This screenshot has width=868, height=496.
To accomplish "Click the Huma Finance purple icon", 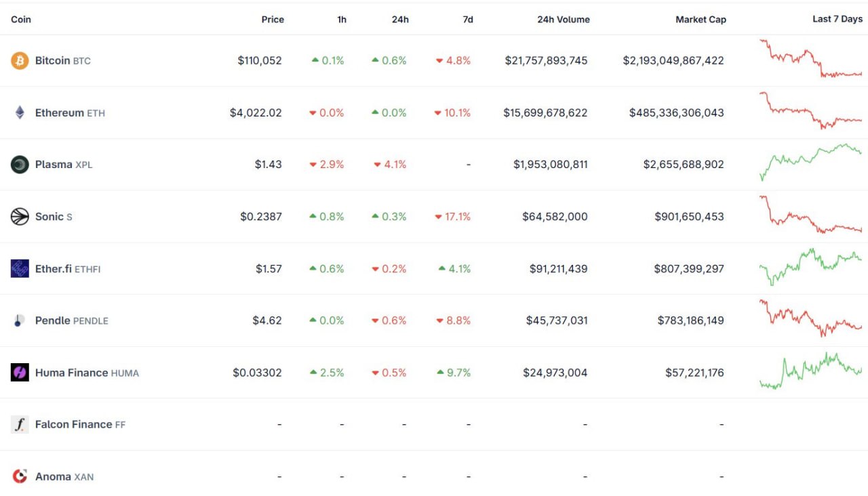I will tap(20, 373).
